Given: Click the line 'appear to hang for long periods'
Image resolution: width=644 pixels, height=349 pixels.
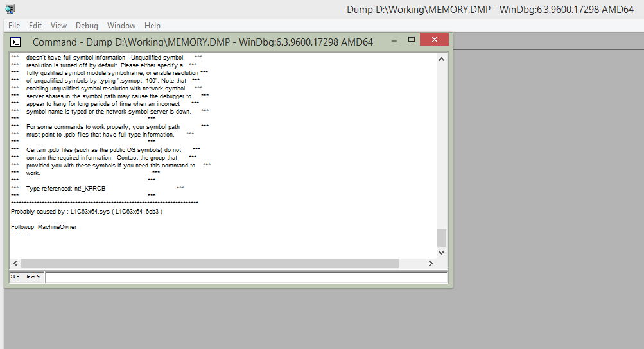Looking at the screenshot, I should coord(103,104).
